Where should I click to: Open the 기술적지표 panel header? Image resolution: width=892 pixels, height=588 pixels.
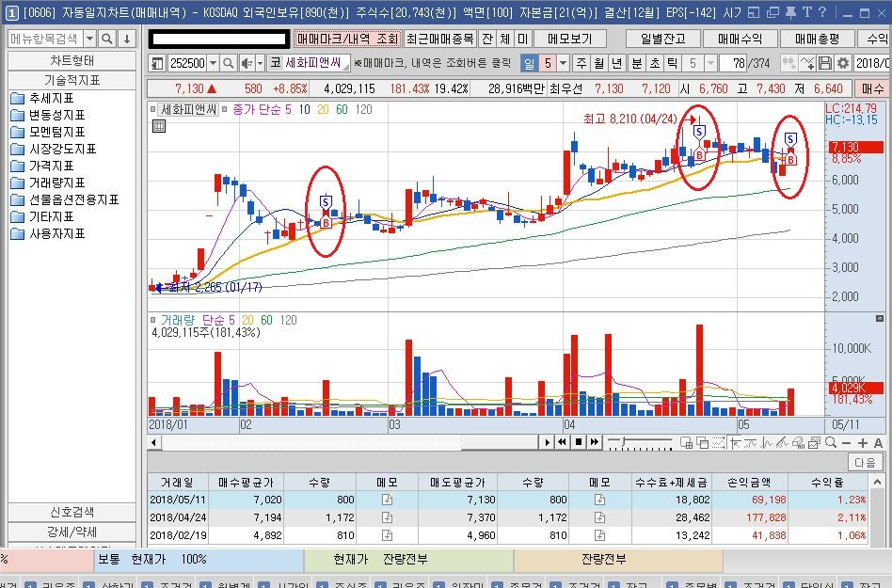pyautogui.click(x=72, y=80)
